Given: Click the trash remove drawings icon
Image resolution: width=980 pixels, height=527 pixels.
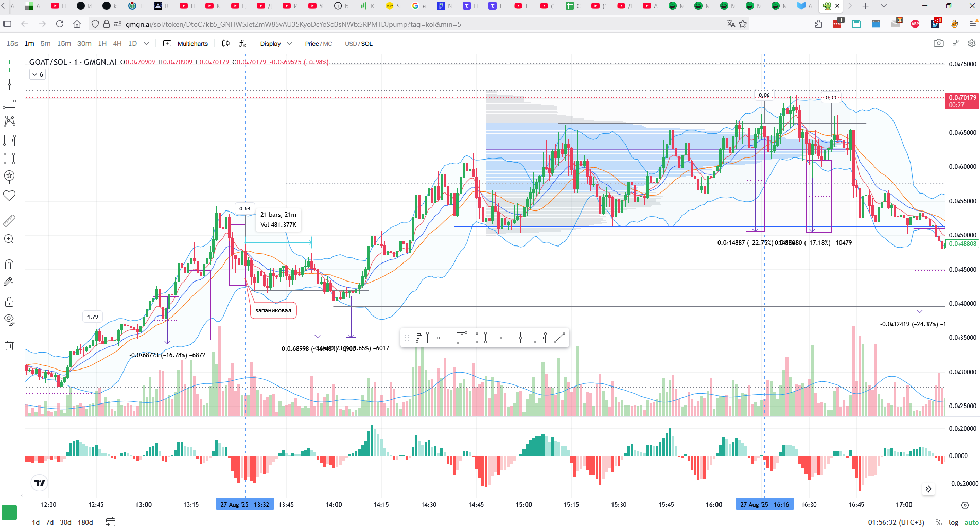Looking at the screenshot, I should click(9, 345).
